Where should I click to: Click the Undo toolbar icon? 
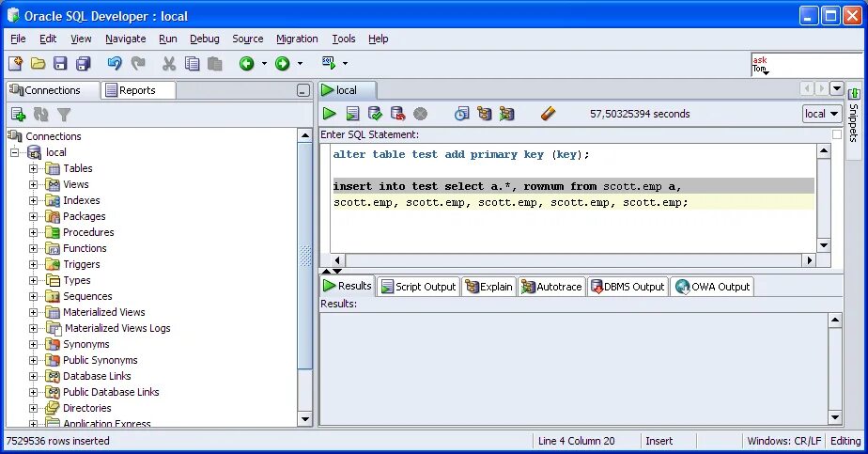tap(115, 64)
